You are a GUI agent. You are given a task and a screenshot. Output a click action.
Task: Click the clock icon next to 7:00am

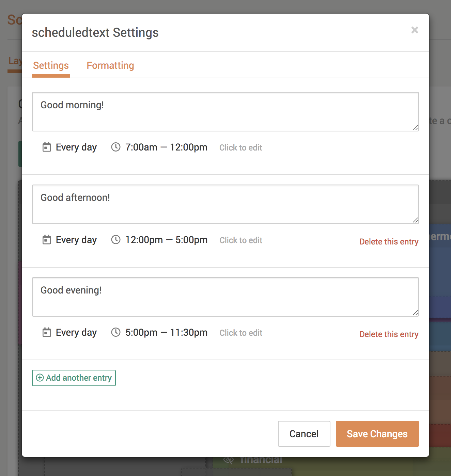coord(115,147)
